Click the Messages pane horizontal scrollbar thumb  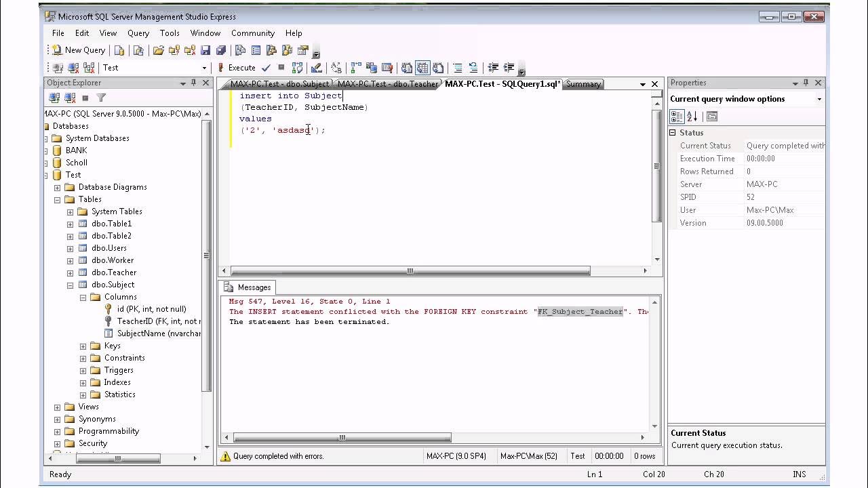click(342, 437)
